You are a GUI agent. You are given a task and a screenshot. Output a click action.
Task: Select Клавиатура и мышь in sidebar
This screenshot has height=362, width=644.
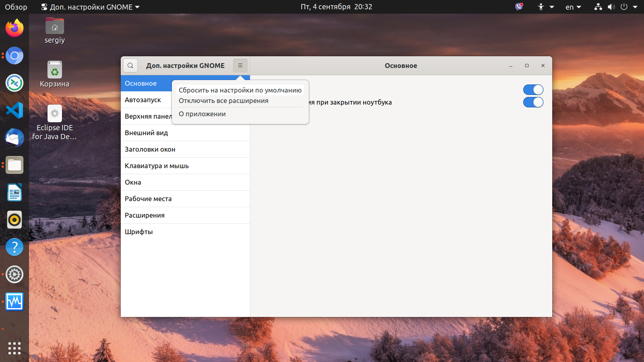[x=185, y=166]
